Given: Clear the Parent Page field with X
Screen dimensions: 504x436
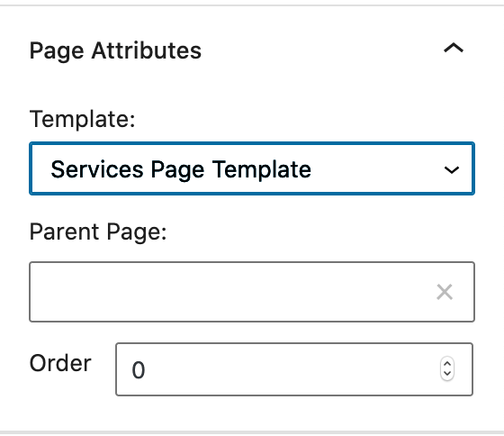Looking at the screenshot, I should (x=445, y=292).
